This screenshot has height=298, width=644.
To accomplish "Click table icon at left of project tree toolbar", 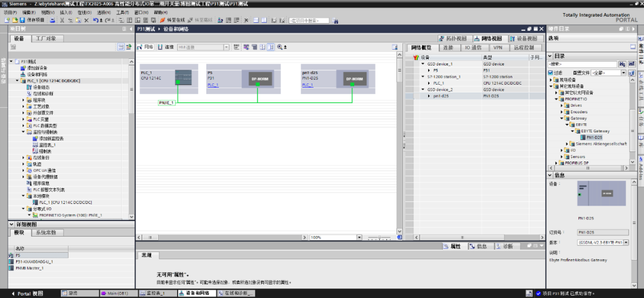I will [x=13, y=47].
